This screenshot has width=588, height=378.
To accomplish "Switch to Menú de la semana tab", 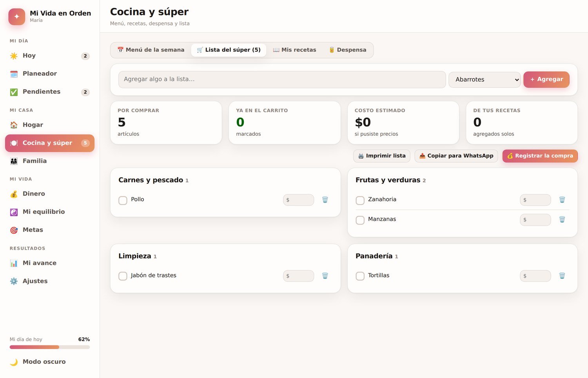I will click(x=151, y=50).
